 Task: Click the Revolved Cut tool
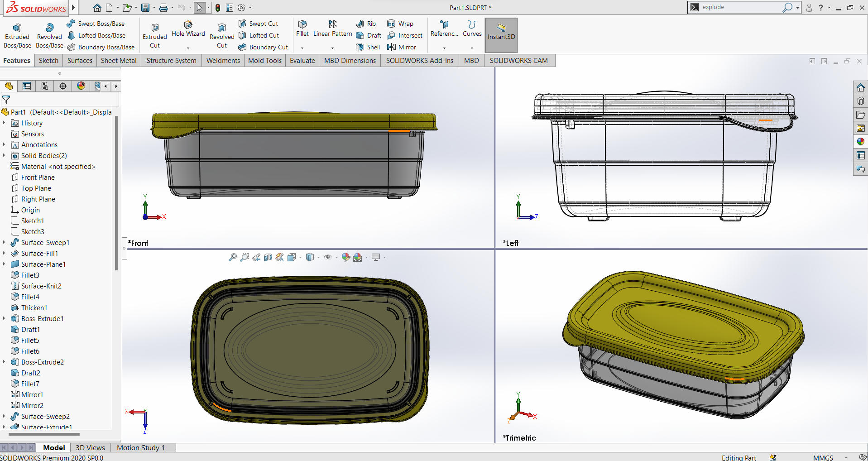pyautogui.click(x=222, y=35)
